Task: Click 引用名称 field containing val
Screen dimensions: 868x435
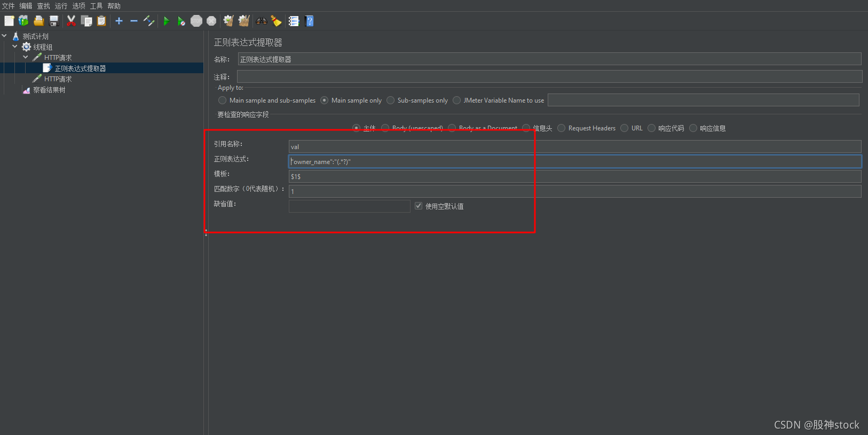Action: click(575, 146)
